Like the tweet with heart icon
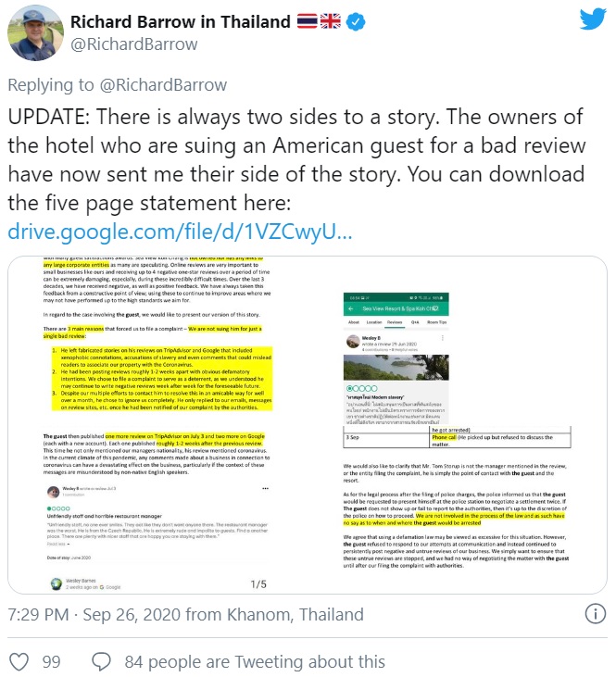616x677 pixels. pyautogui.click(x=19, y=661)
